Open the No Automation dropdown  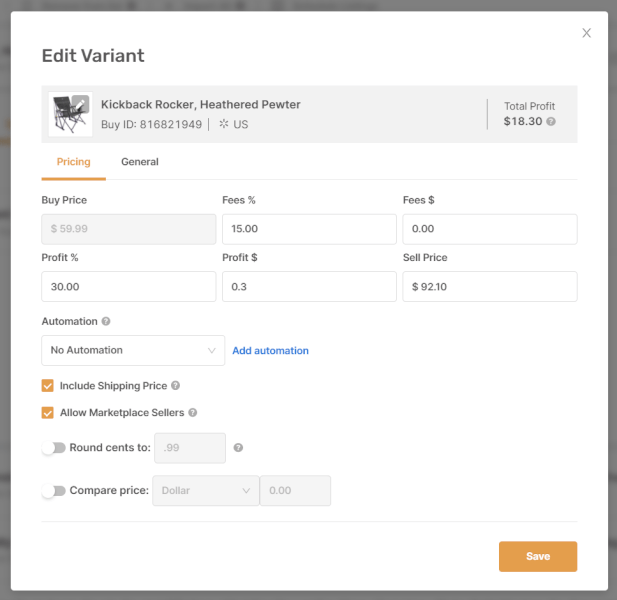click(133, 350)
